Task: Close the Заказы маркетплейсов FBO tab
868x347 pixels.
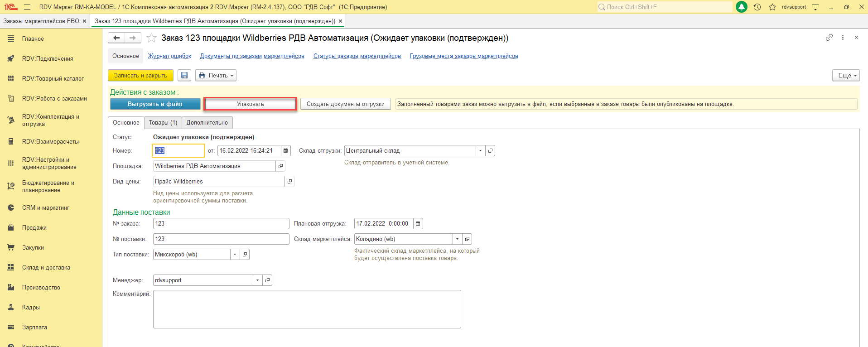Action: [x=84, y=21]
